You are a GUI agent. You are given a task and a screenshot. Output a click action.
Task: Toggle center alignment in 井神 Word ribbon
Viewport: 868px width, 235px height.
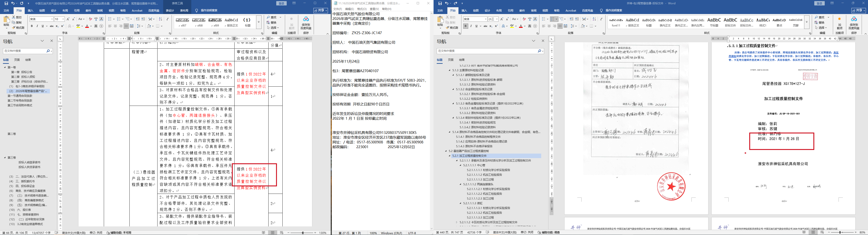click(x=549, y=26)
